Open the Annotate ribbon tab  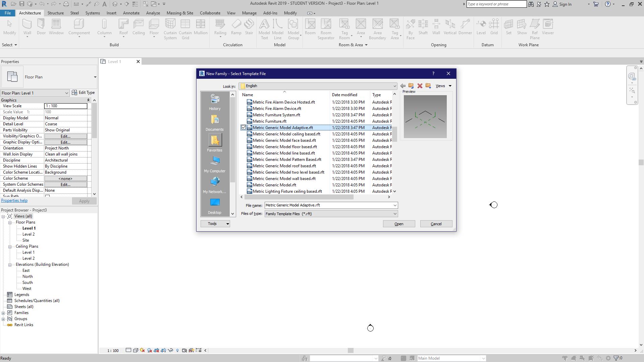tap(131, 13)
